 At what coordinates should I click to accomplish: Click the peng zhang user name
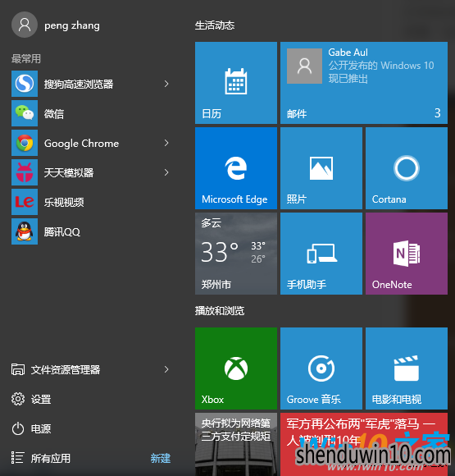(x=72, y=25)
